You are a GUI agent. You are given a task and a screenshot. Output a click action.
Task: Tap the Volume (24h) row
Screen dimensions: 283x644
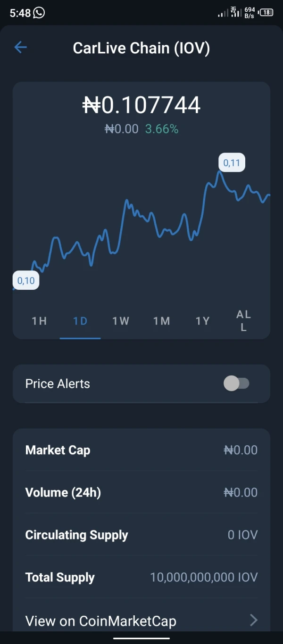click(x=141, y=492)
